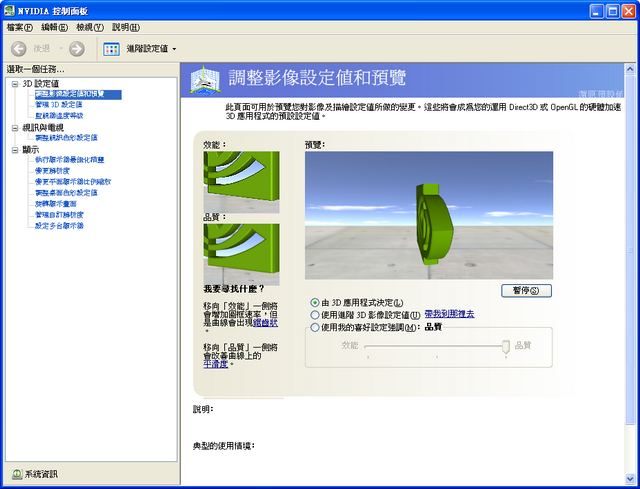
Task: Select 使用進階 3D 影像設定值 radio option
Action: click(x=315, y=315)
